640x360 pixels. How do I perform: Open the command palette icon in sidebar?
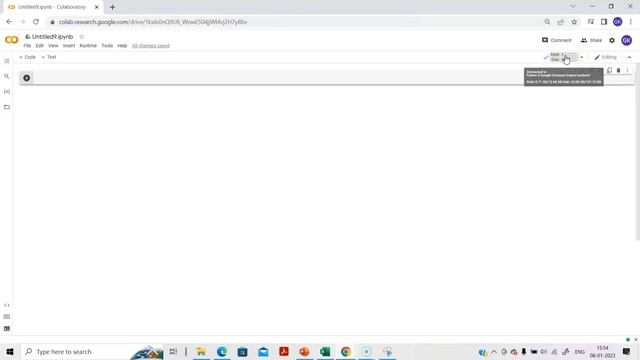(7, 317)
